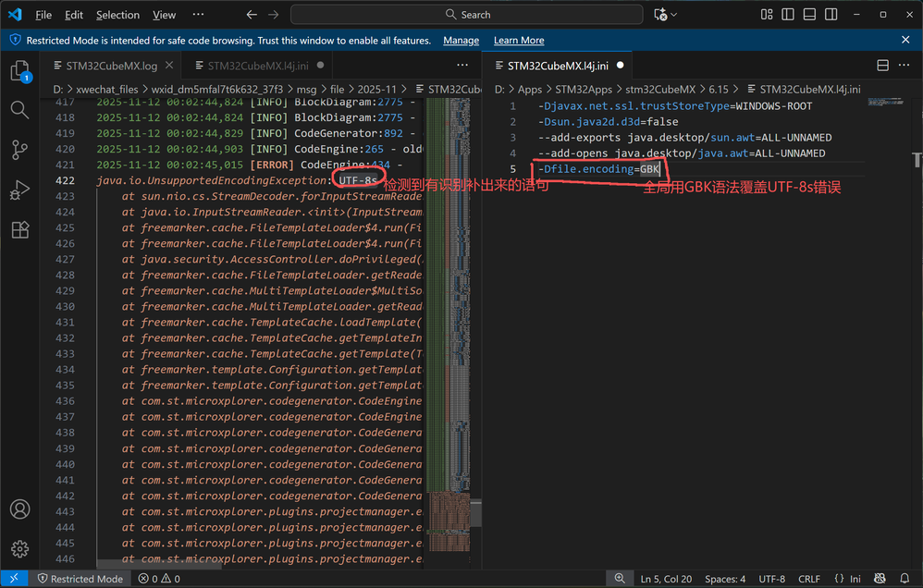
Task: Open the errors and warnings count
Action: click(159, 579)
